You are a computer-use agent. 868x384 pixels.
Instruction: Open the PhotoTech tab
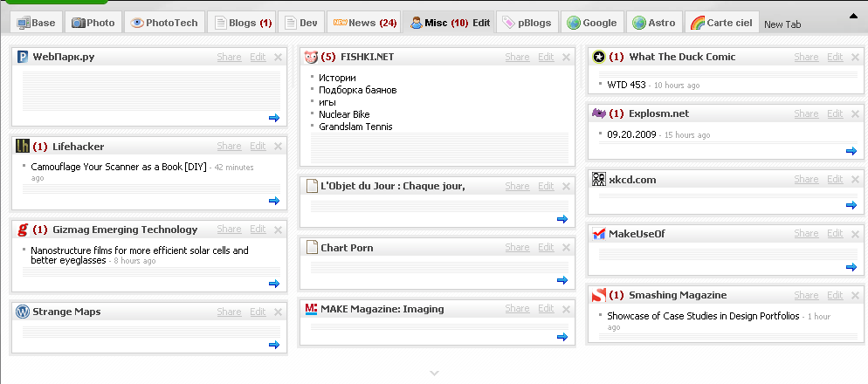[x=164, y=23]
